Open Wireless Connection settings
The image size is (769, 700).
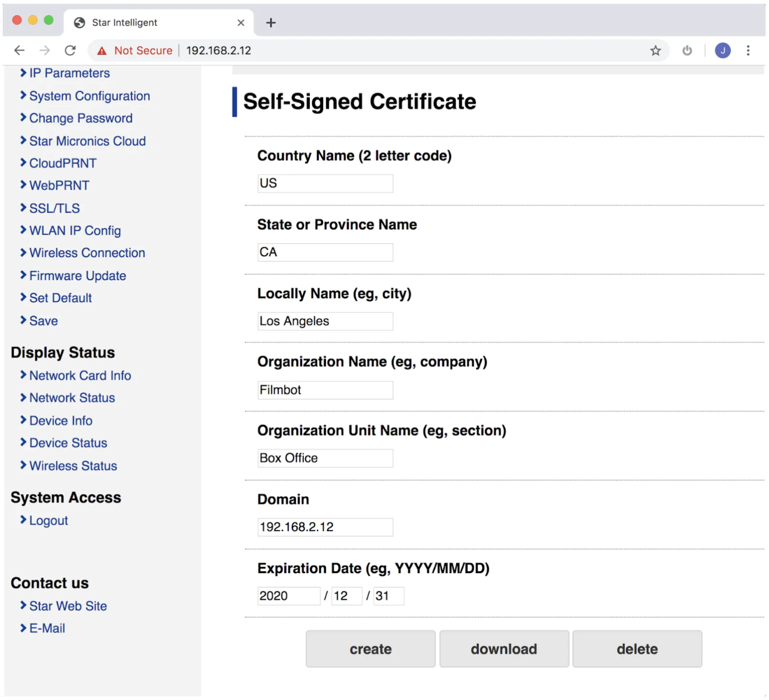87,253
